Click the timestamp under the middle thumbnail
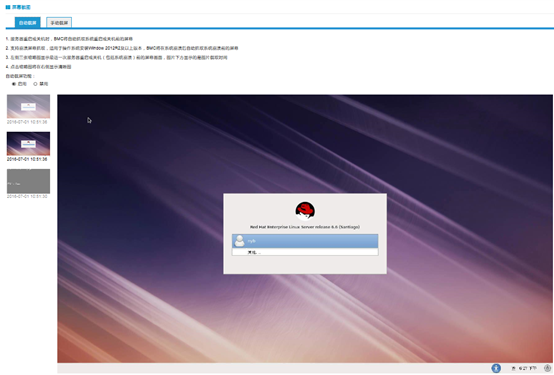Screen dimensions: 554x375 click(27, 159)
